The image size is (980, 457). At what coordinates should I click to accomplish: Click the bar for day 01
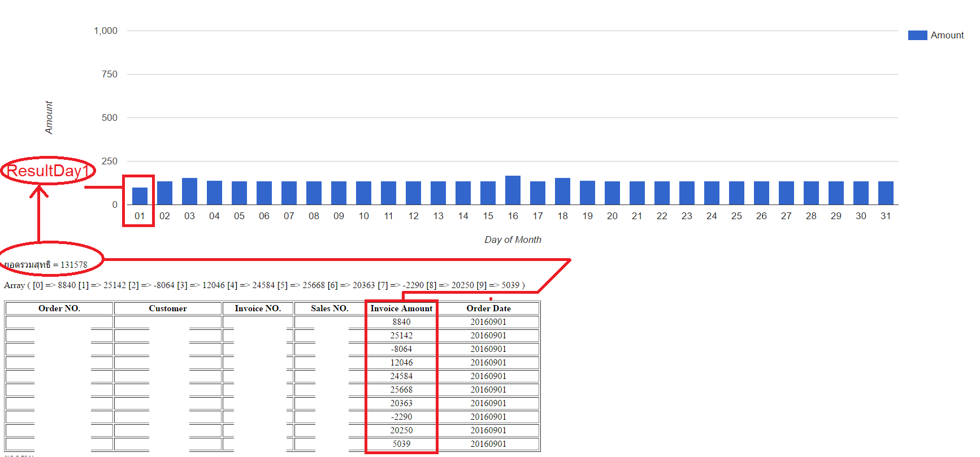140,196
